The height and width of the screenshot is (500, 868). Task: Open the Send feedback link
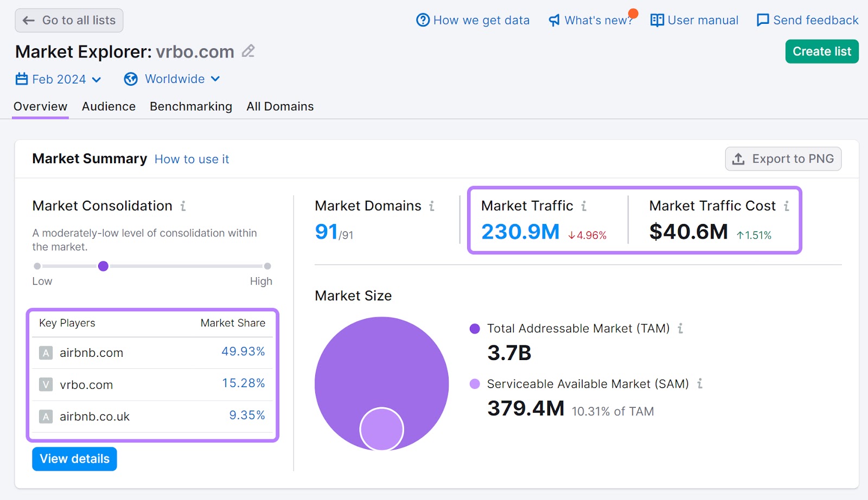point(807,21)
